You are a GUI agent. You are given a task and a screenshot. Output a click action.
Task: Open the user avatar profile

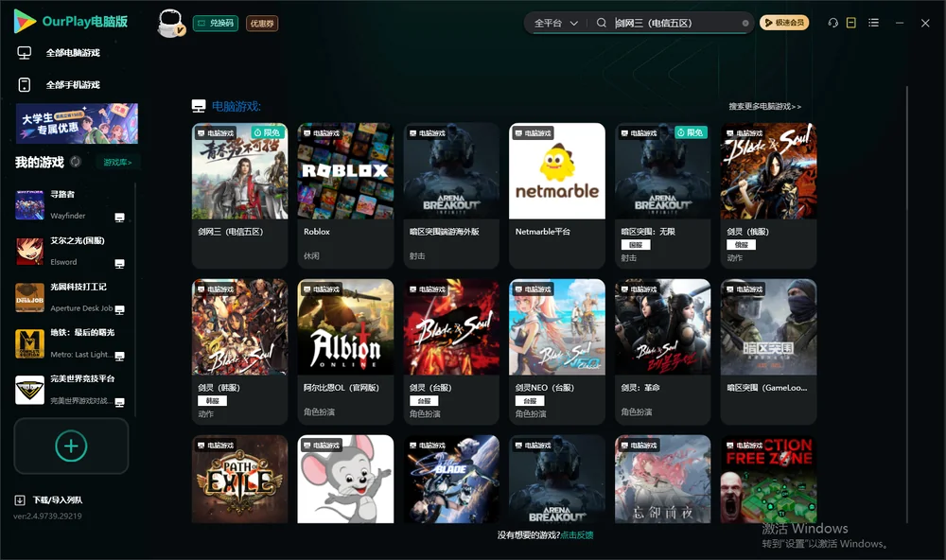170,23
